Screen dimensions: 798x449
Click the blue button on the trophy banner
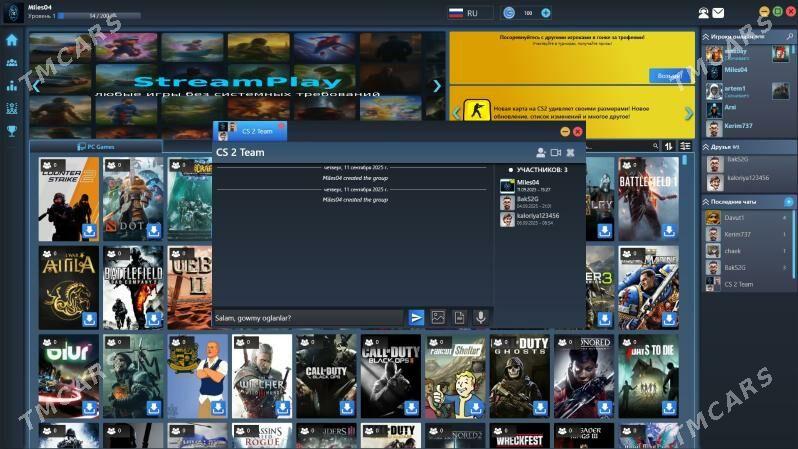(667, 76)
